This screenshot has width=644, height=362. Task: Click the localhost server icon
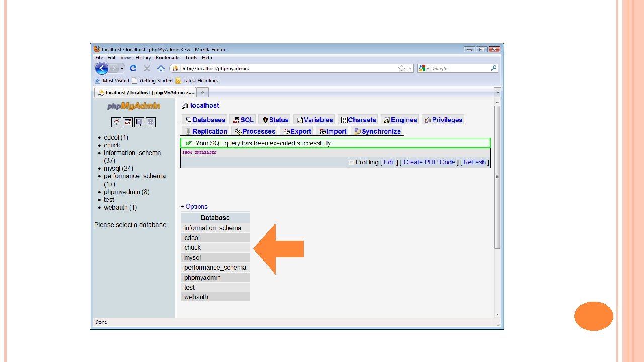point(184,106)
